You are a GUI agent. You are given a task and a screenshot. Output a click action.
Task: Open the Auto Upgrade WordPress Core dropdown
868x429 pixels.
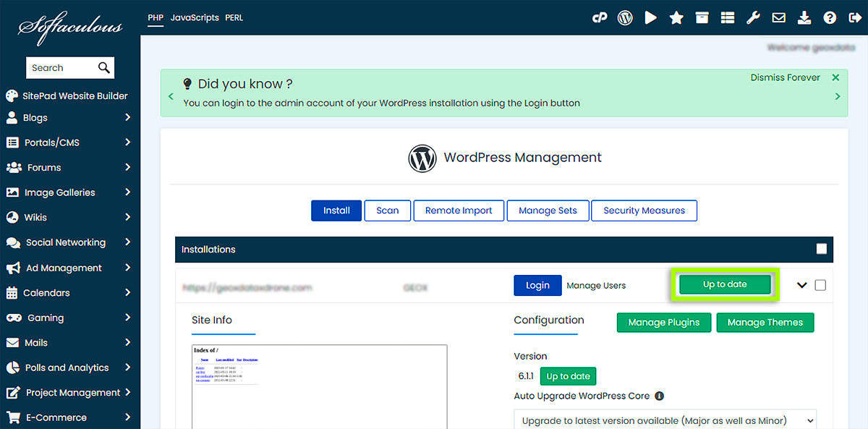665,420
